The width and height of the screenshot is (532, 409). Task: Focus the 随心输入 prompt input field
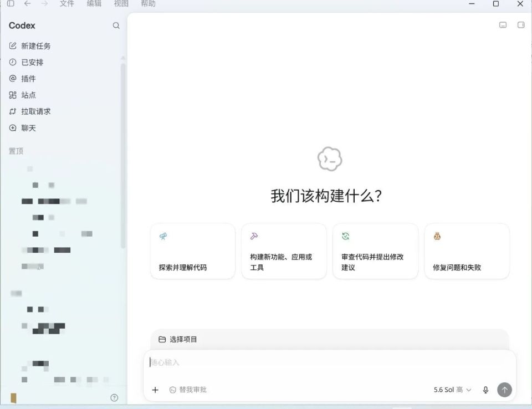coord(329,363)
